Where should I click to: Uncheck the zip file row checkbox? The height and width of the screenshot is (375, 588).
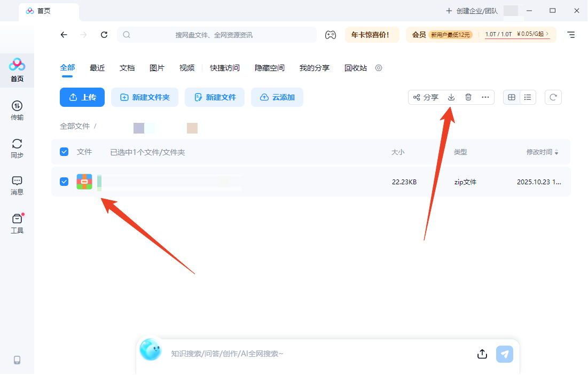tap(64, 182)
